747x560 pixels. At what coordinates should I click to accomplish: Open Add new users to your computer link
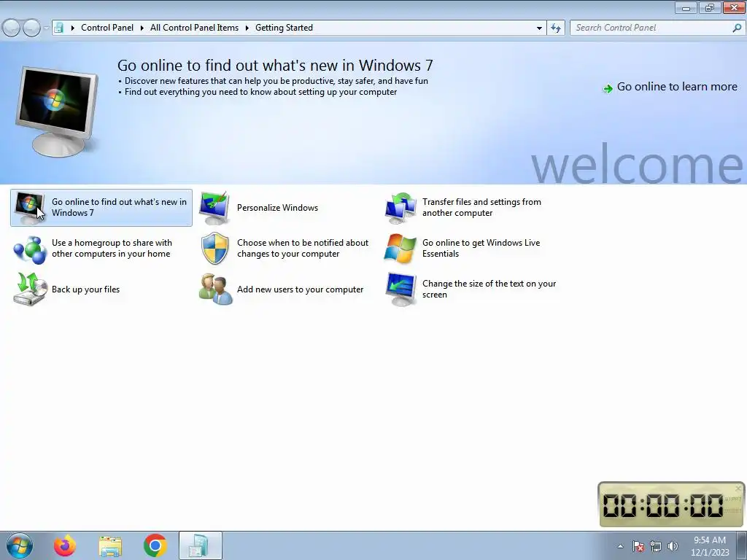300,289
